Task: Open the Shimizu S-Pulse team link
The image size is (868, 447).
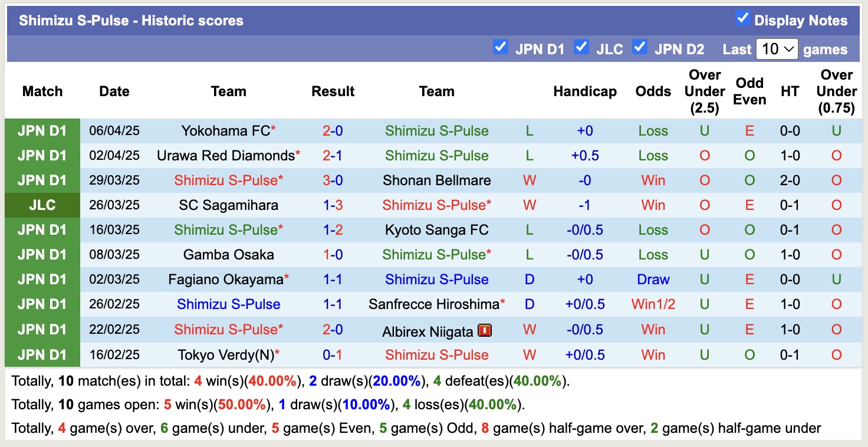Action: tap(436, 131)
